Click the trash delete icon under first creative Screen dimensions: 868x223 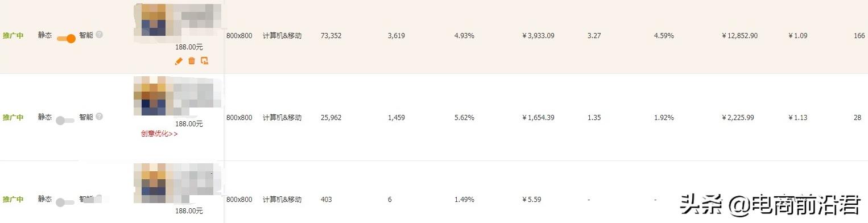(x=192, y=61)
